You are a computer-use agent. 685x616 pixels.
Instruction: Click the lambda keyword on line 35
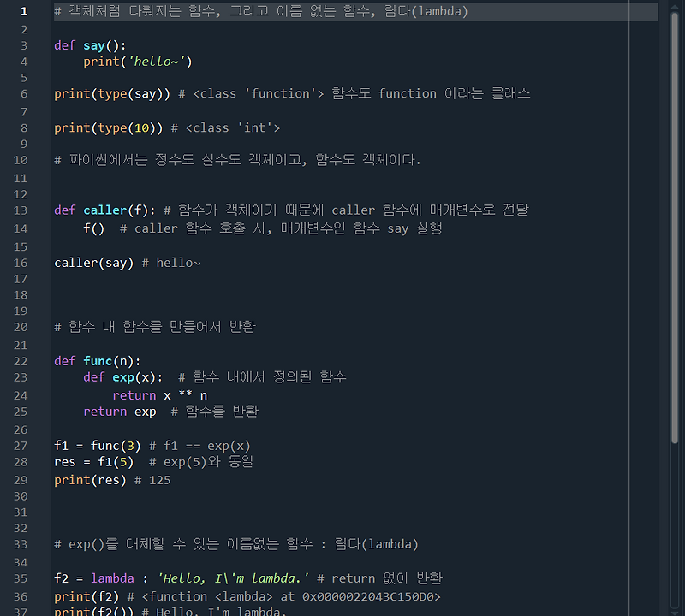[112, 578]
